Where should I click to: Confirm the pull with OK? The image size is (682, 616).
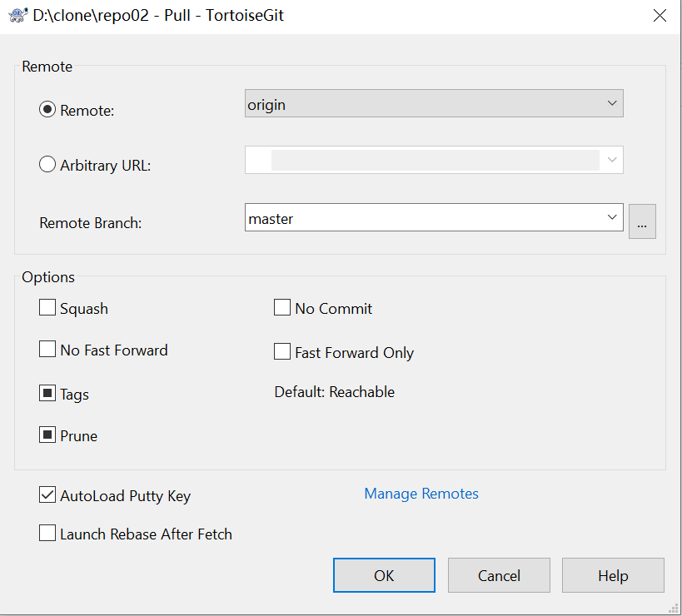pyautogui.click(x=384, y=575)
